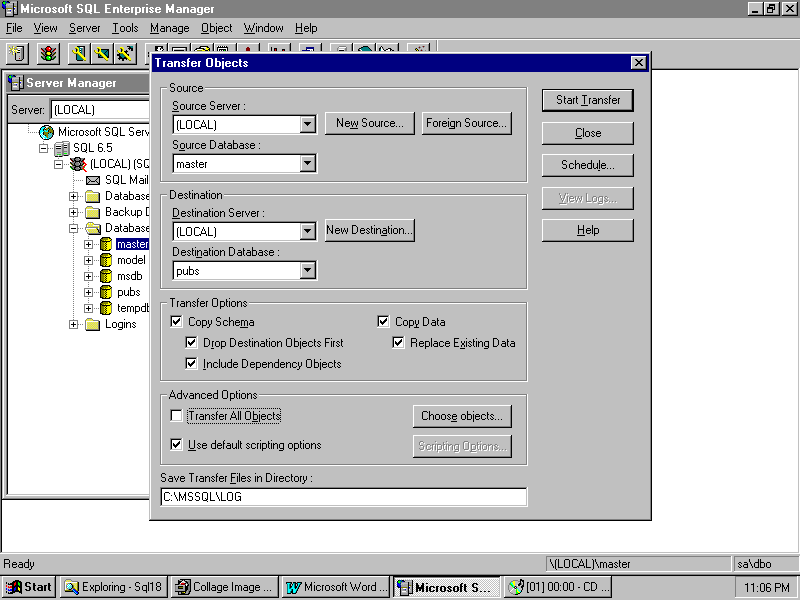
Task: Enable the Transfer All Objects checkbox
Action: click(x=177, y=416)
